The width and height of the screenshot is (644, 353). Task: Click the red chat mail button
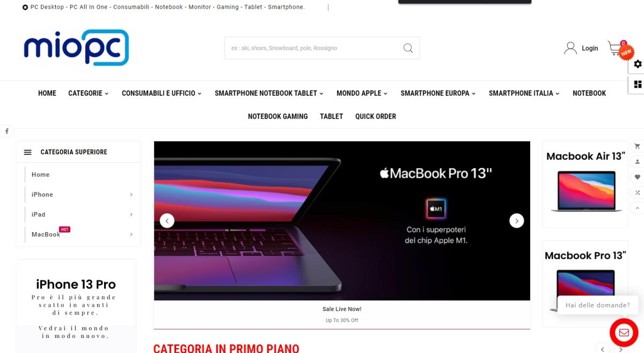(x=624, y=333)
